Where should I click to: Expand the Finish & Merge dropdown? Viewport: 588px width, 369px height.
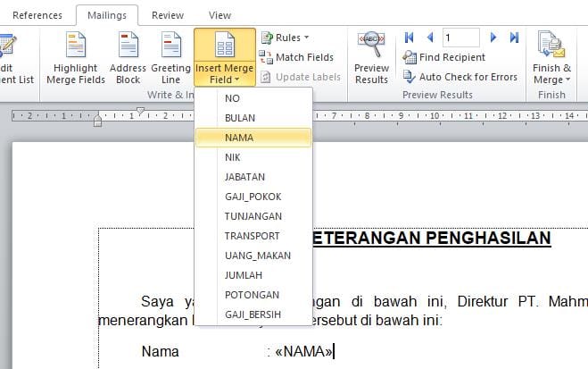pyautogui.click(x=551, y=73)
